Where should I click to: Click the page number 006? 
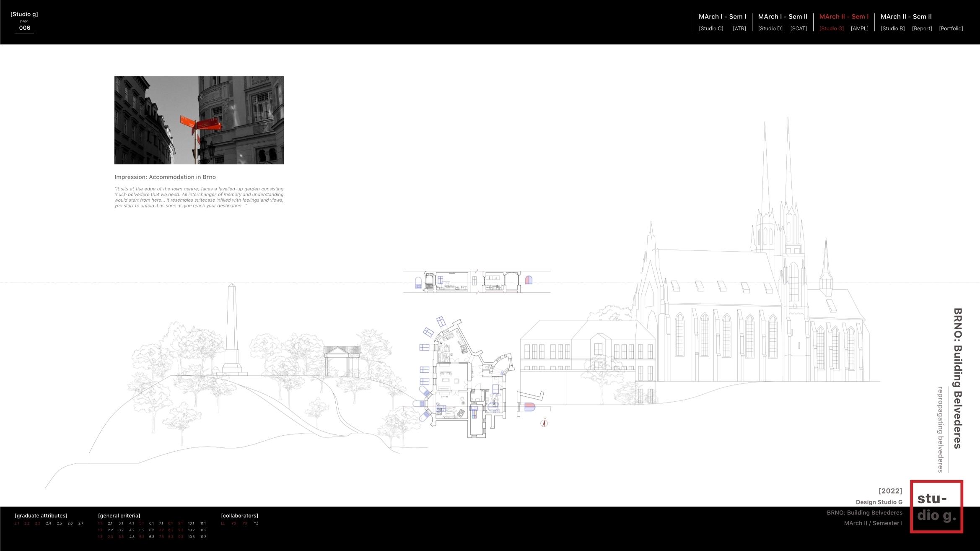[x=25, y=28]
